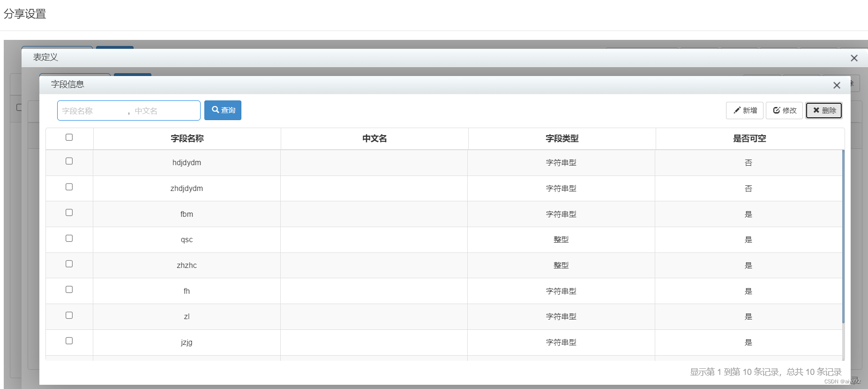Click the 字段名称 column header
This screenshot has width=868, height=389.
(187, 138)
